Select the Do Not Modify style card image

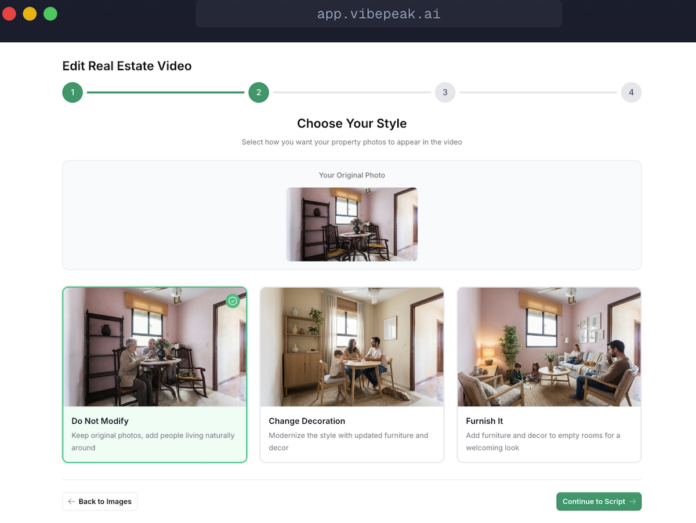[154, 347]
